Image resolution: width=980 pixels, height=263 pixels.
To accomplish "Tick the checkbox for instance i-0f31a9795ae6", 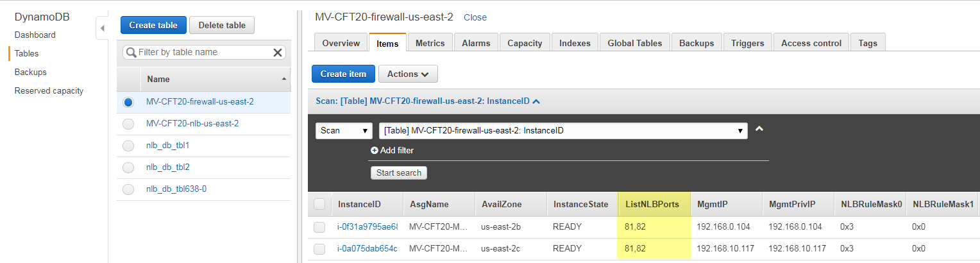I will point(319,227).
